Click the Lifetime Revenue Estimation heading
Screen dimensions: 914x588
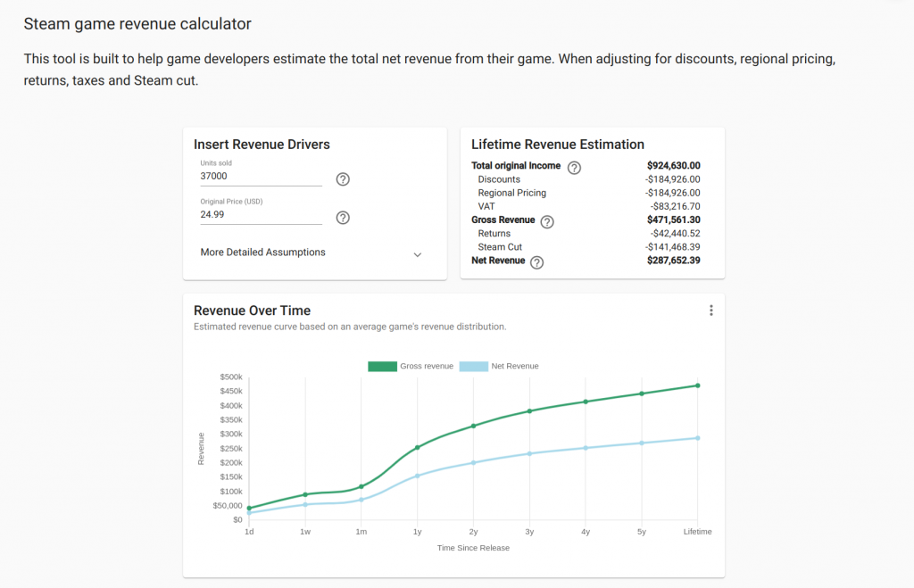[x=558, y=145]
